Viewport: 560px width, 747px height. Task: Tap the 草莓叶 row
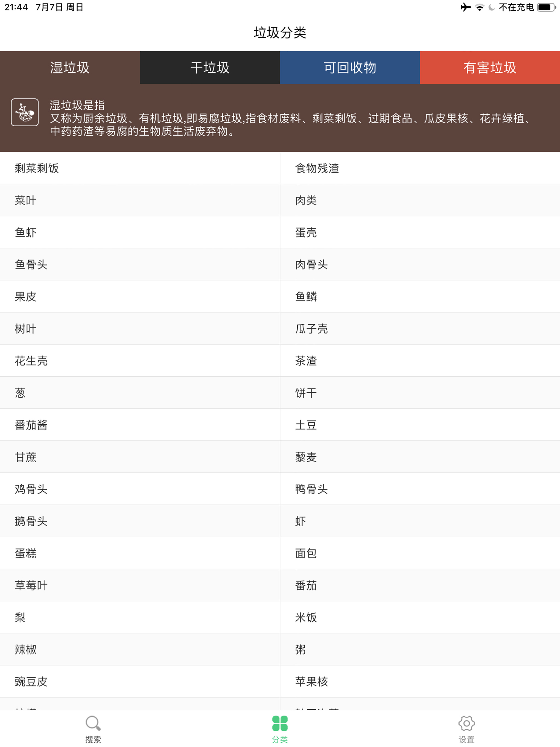[x=31, y=585]
